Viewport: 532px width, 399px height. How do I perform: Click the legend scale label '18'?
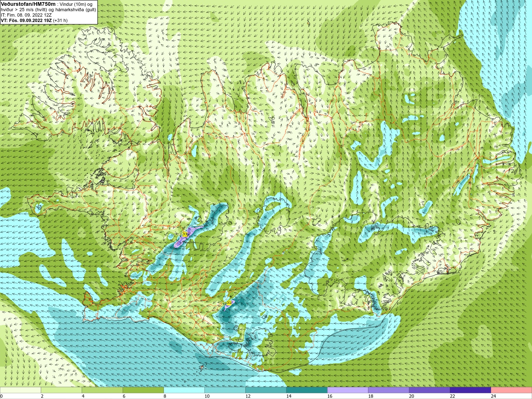click(371, 396)
